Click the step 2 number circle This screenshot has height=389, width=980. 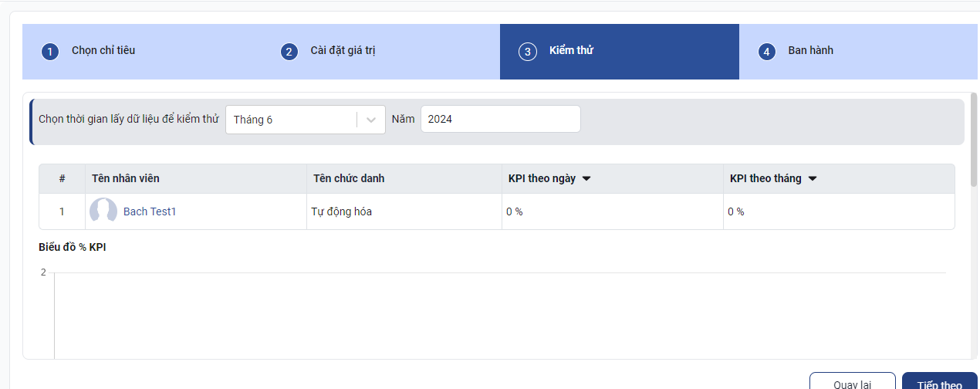click(x=289, y=52)
